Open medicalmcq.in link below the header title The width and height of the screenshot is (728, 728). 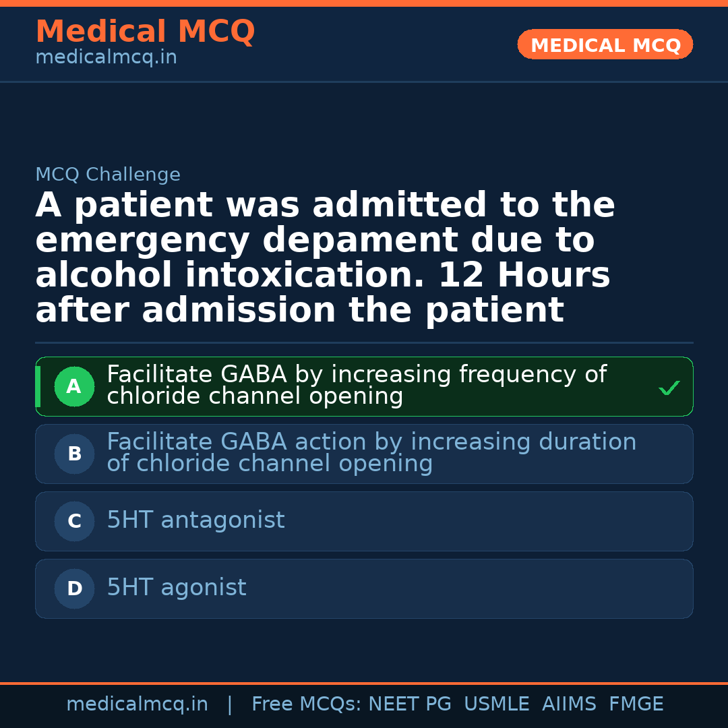coord(106,58)
